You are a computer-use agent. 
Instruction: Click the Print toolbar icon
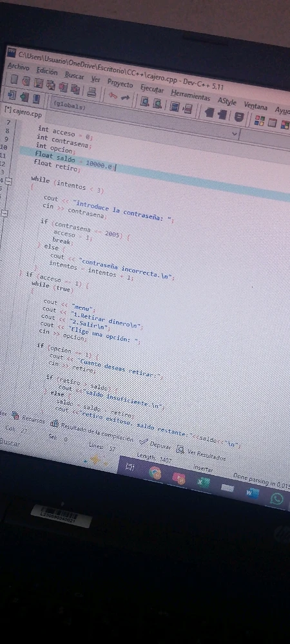click(92, 91)
